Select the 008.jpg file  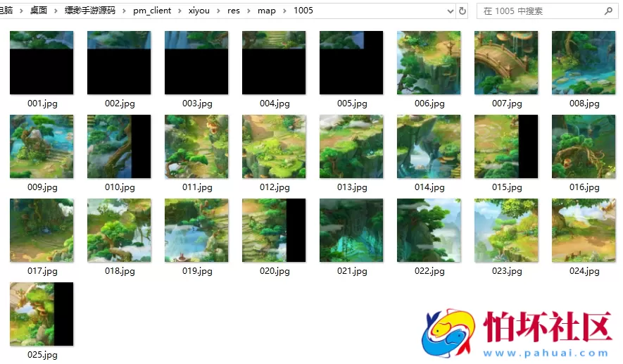[584, 63]
